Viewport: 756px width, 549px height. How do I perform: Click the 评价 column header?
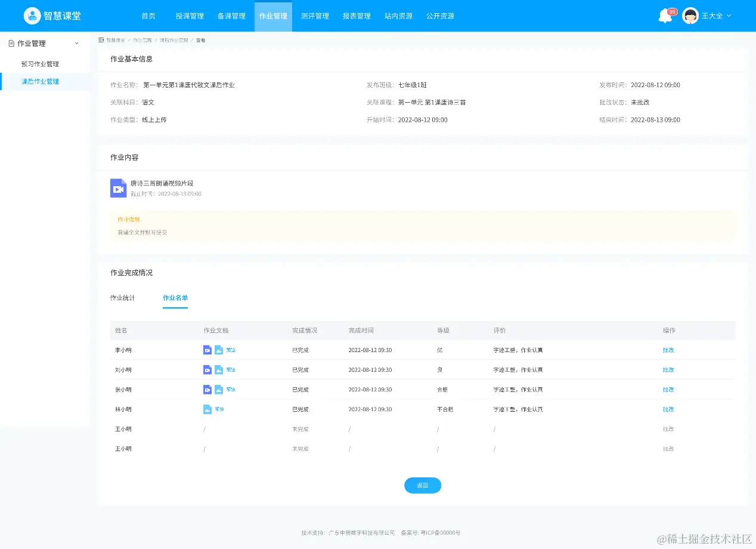(x=500, y=331)
